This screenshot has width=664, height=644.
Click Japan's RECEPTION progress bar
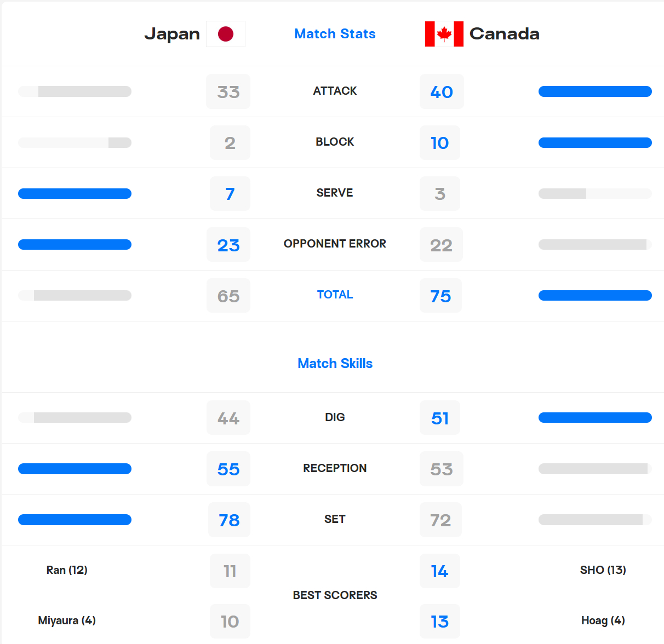pyautogui.click(x=75, y=469)
